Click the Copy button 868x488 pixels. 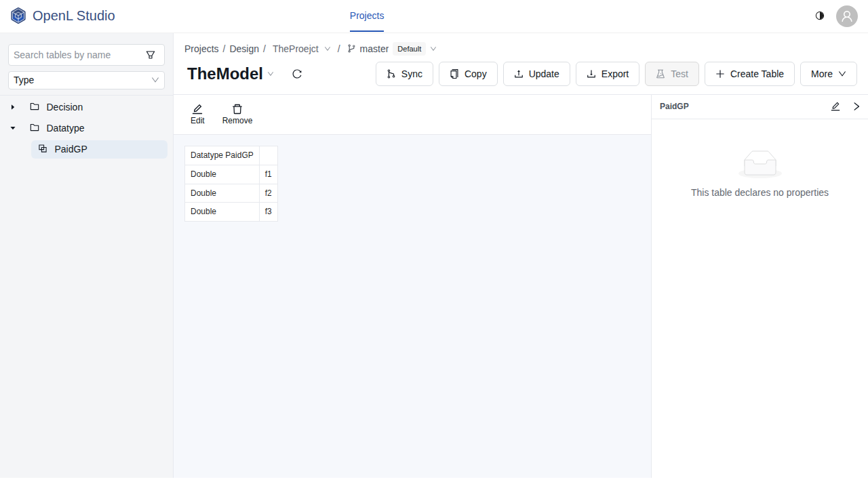click(x=468, y=74)
